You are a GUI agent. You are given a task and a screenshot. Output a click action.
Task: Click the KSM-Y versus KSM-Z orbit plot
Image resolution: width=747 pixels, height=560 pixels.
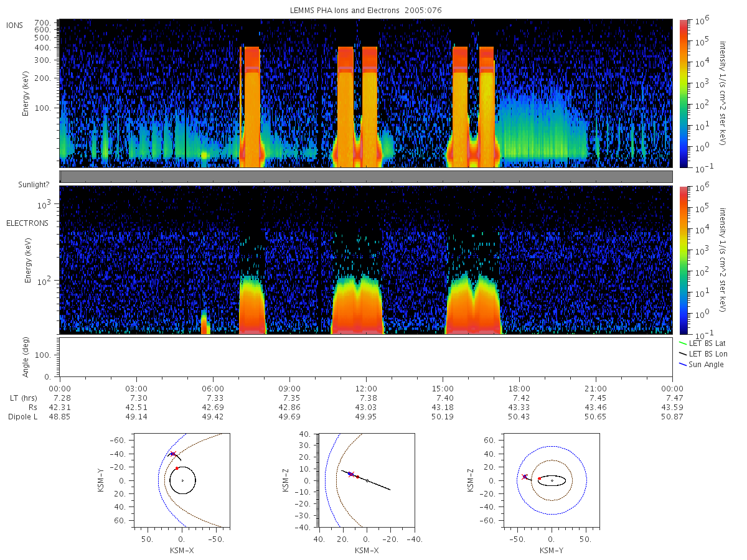pyautogui.click(x=552, y=480)
